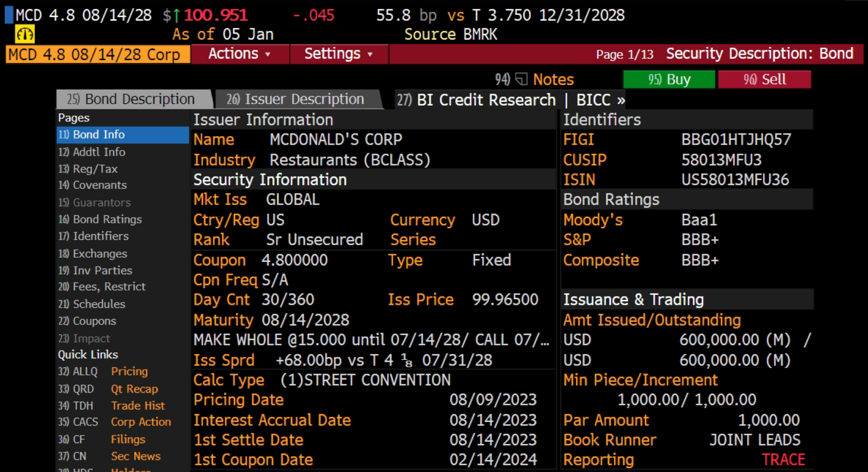The image size is (868, 472).
Task: Click the 1st Coupon Date 02/14/2024
Action: 493,460
